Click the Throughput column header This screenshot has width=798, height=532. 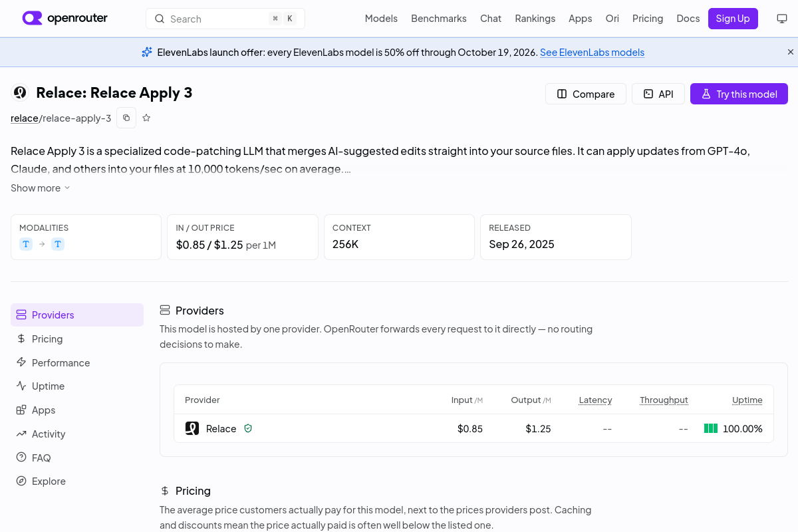point(664,400)
